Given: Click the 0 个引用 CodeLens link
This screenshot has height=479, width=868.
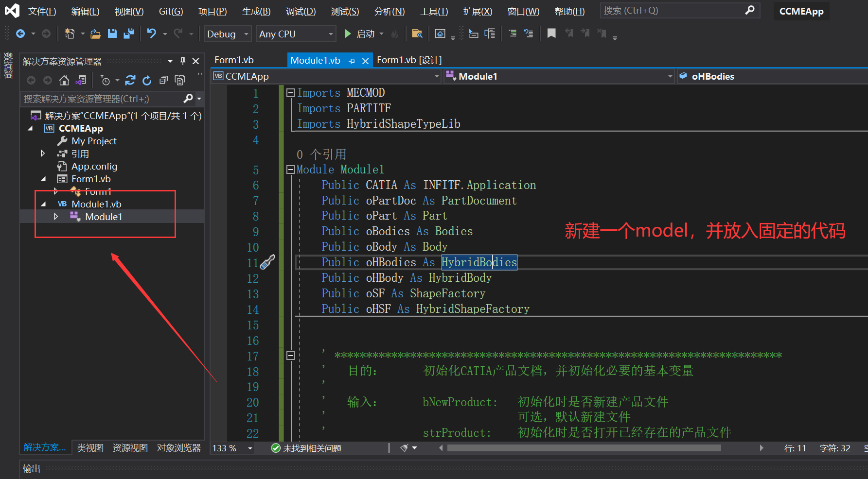Looking at the screenshot, I should (321, 154).
